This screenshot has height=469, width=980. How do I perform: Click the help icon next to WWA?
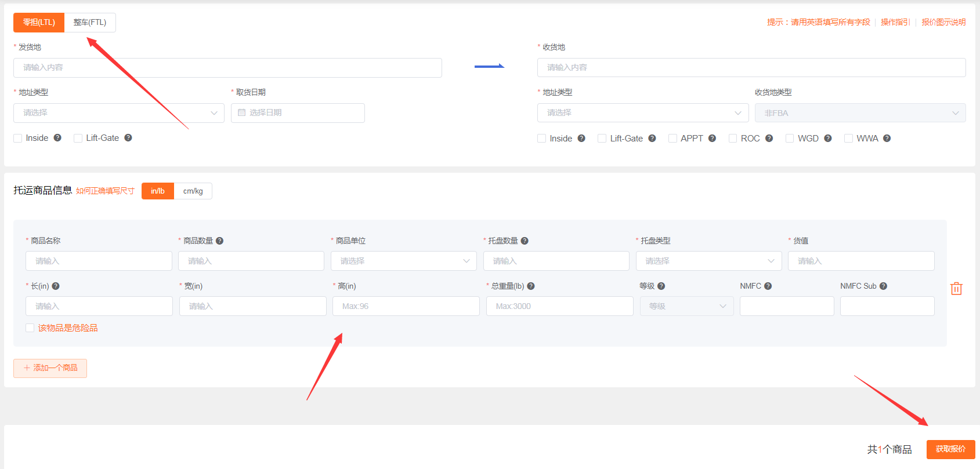click(887, 139)
